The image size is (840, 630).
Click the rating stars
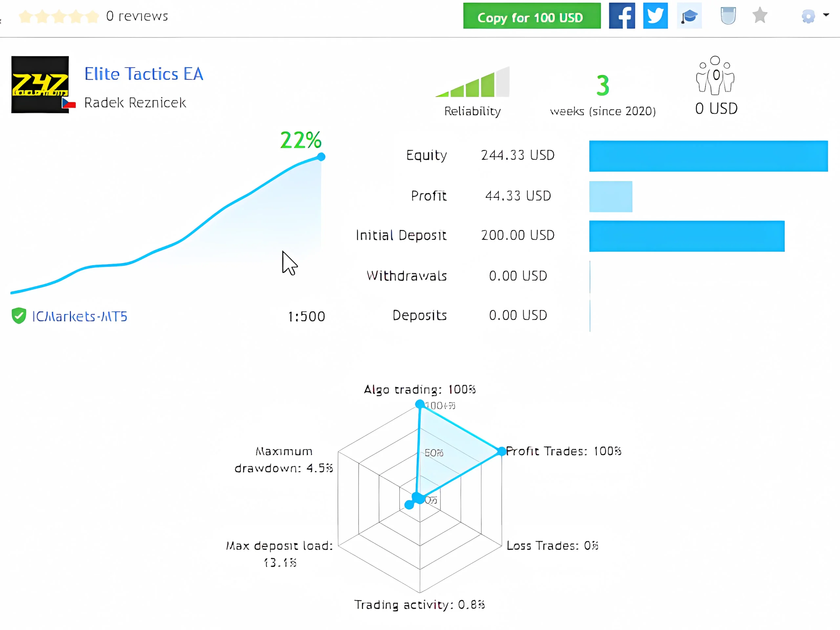[59, 16]
